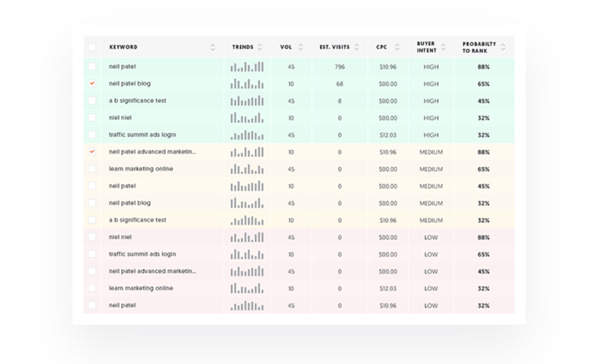This screenshot has height=364, width=608.
Task: Check the LOW-intent 'niel niel' checkbox
Action: pyautogui.click(x=92, y=237)
